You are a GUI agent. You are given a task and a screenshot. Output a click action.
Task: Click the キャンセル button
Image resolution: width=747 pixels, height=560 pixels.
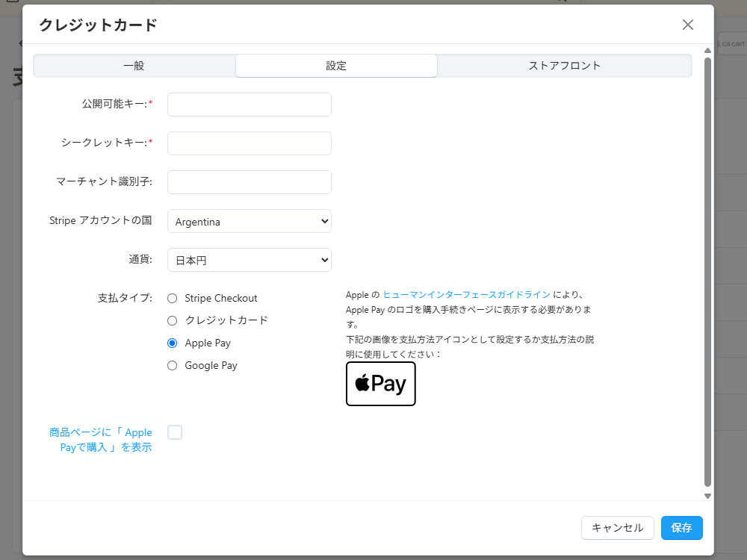coord(617,528)
